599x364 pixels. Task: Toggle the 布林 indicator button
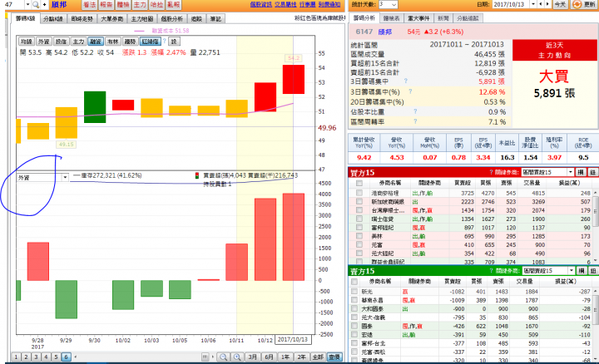pyautogui.click(x=112, y=42)
